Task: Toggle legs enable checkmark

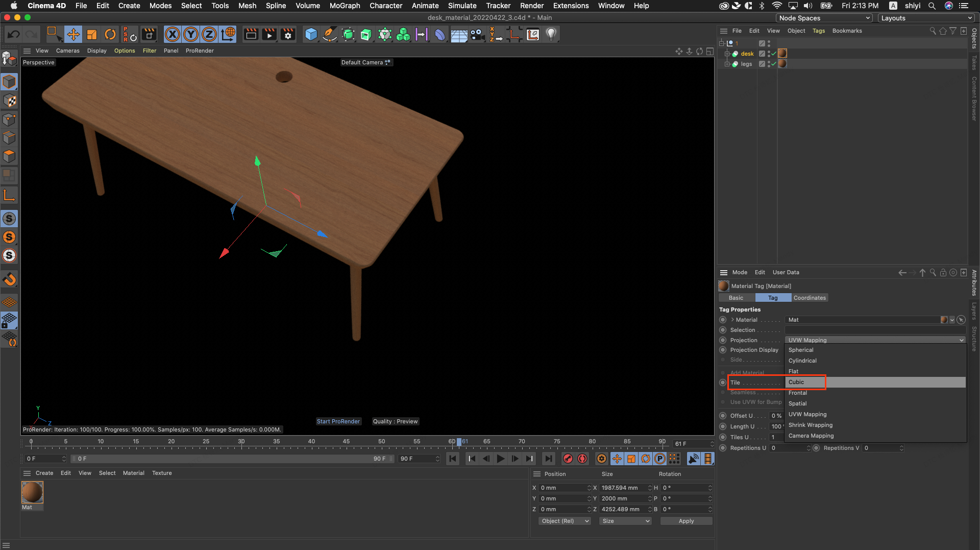Action: (x=774, y=64)
